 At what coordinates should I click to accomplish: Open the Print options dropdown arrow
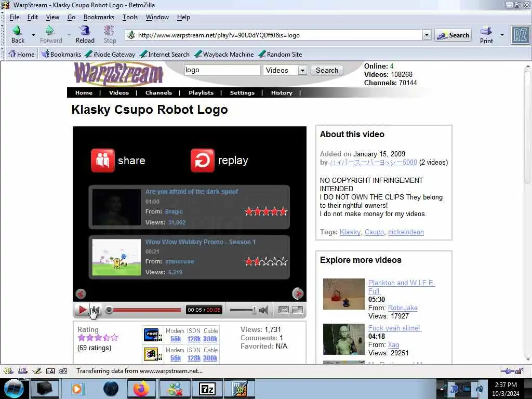pos(502,35)
